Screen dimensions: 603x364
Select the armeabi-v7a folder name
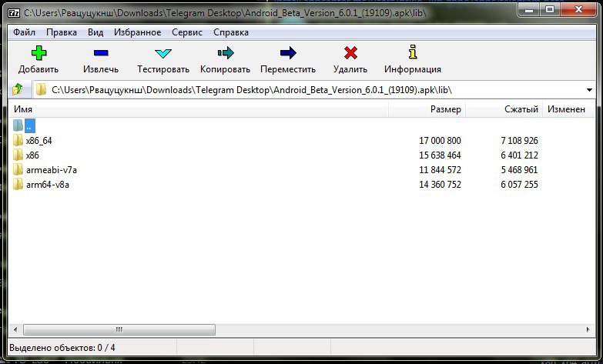[52, 169]
